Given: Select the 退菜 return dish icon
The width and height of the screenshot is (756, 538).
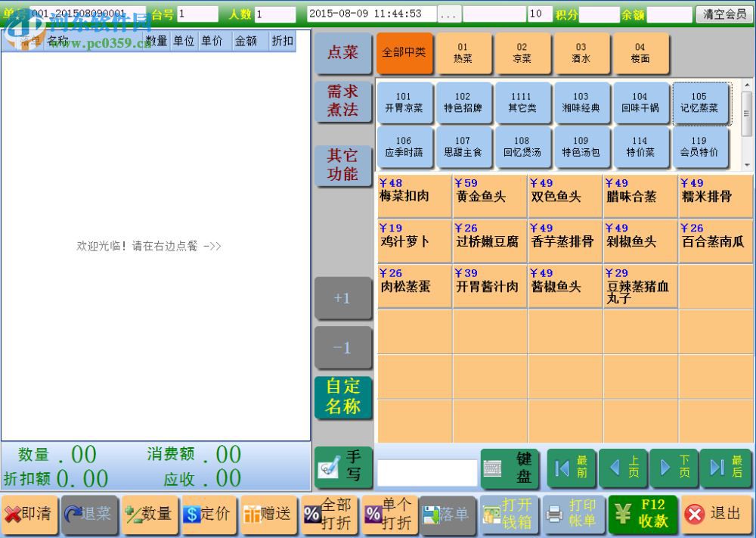Looking at the screenshot, I should [x=89, y=515].
